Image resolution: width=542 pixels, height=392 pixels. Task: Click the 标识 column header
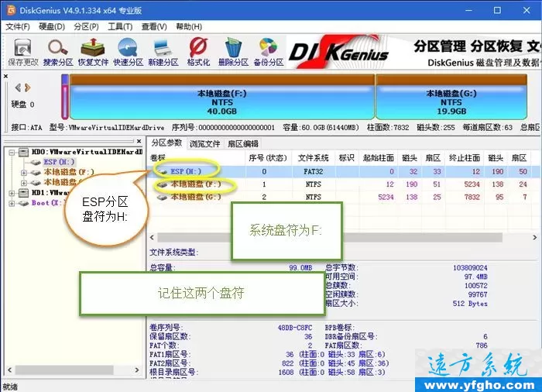point(347,158)
